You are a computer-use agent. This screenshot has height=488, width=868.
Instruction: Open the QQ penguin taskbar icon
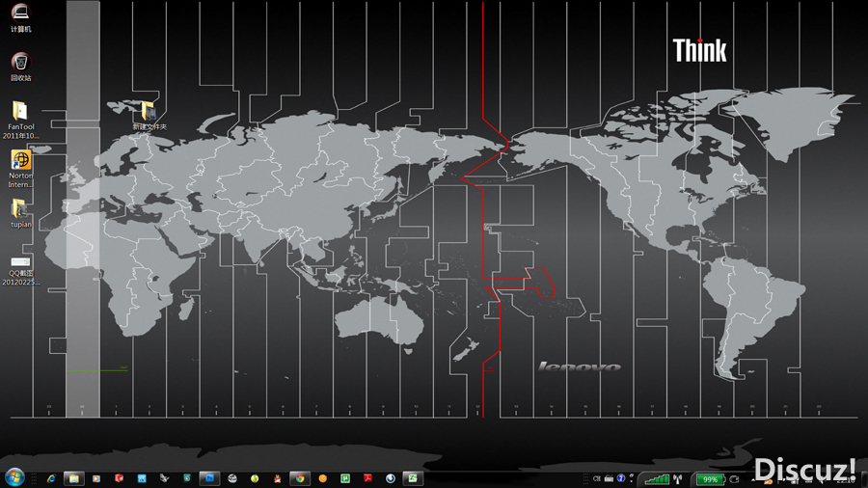tap(278, 478)
